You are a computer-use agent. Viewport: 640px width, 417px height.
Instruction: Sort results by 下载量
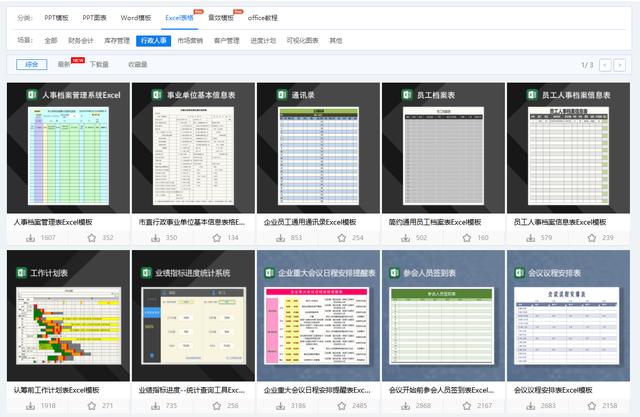coord(99,64)
